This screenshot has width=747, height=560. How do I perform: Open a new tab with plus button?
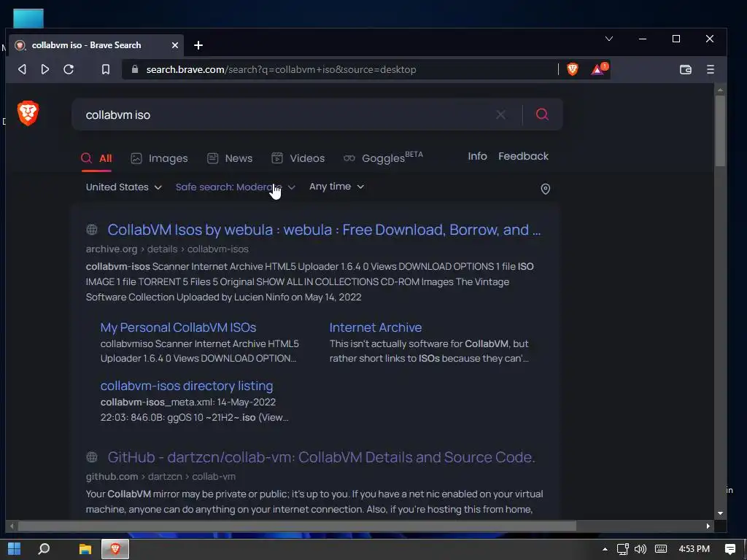click(198, 45)
